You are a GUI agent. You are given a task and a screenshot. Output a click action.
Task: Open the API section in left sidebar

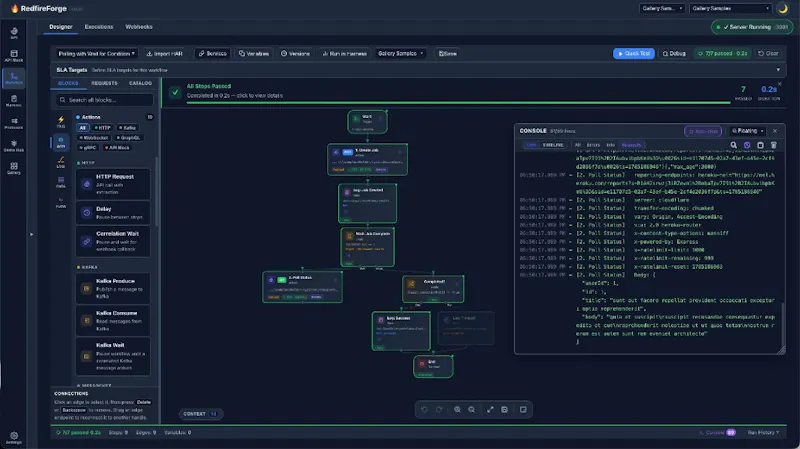pos(14,33)
